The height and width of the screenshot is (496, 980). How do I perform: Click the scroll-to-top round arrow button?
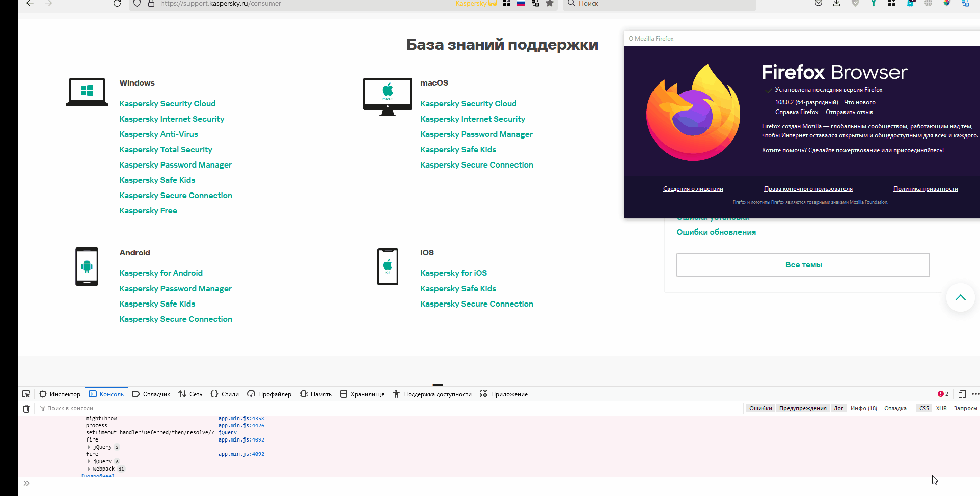[x=961, y=297]
